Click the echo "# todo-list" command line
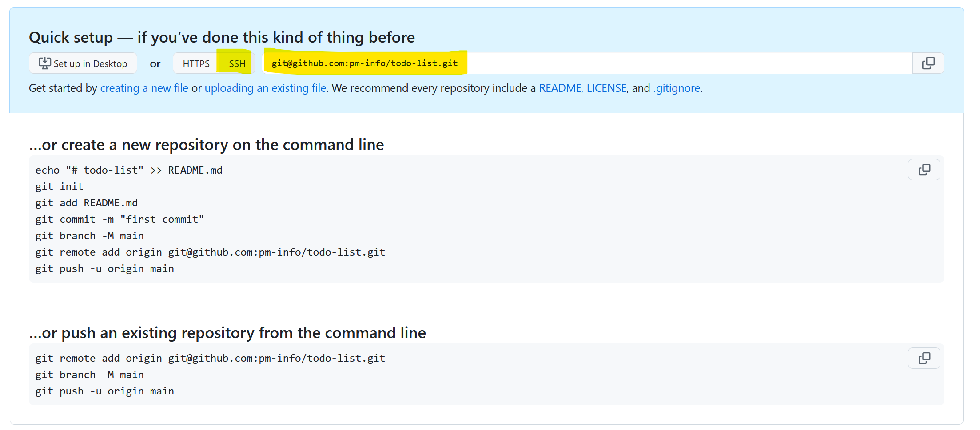Viewport: 980px width, 430px height. click(x=129, y=170)
